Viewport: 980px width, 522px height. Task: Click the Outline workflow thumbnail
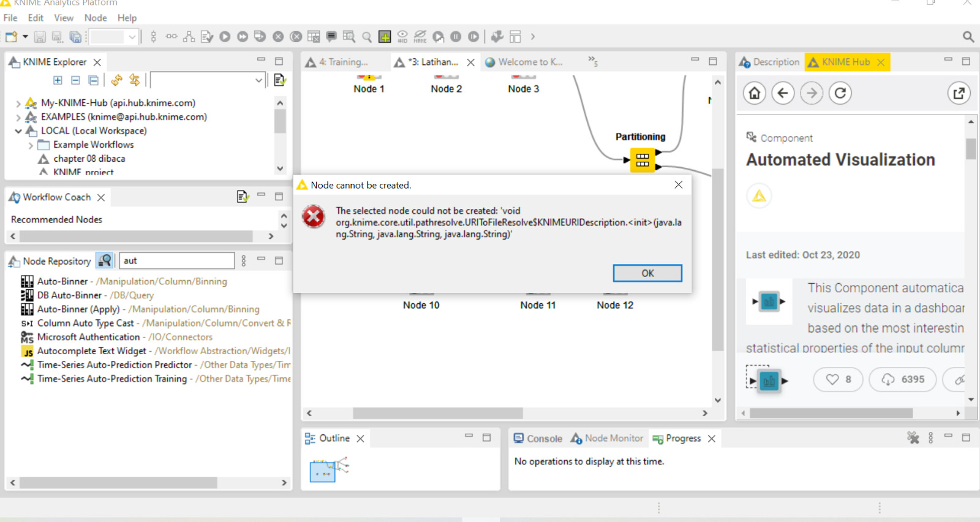tap(329, 469)
